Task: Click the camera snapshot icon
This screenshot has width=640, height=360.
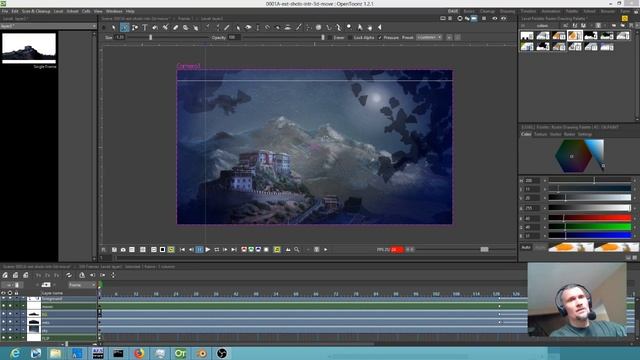Action: point(123,249)
